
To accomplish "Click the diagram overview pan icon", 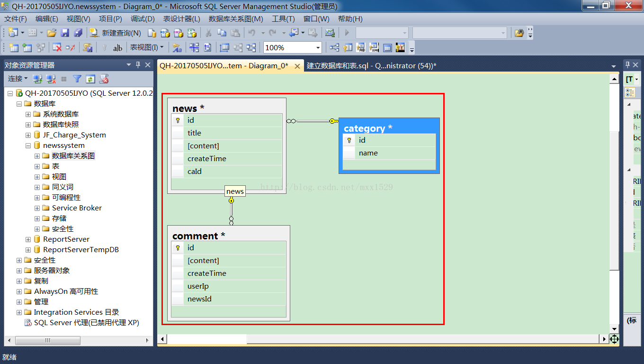I will (614, 339).
